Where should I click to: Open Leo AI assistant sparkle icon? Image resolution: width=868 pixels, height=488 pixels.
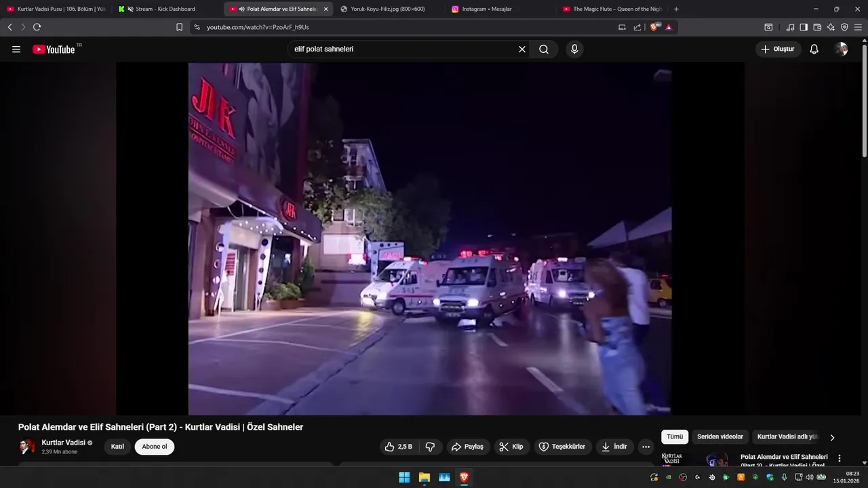(831, 27)
